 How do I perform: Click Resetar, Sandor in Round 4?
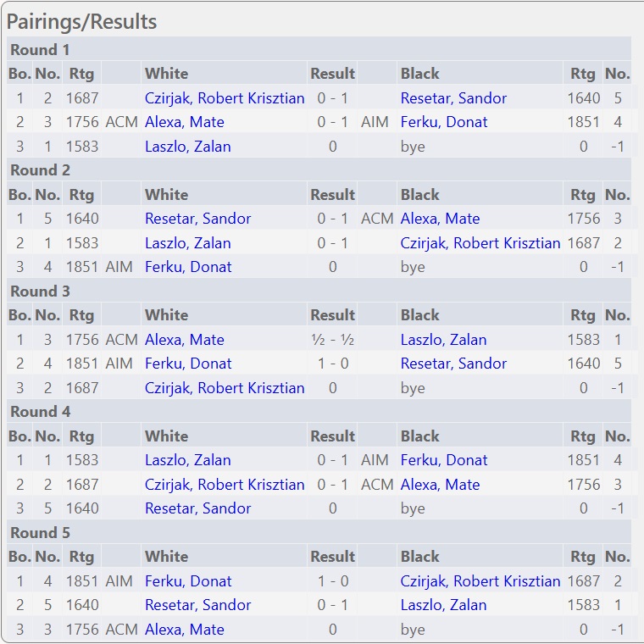tap(197, 508)
